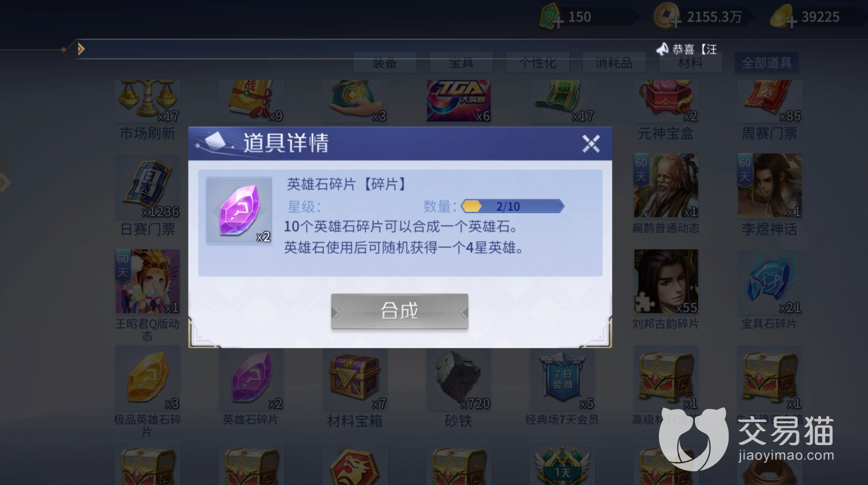Viewport: 868px width, 485px height.
Task: Switch to the 消耗品 tab
Action: 614,62
